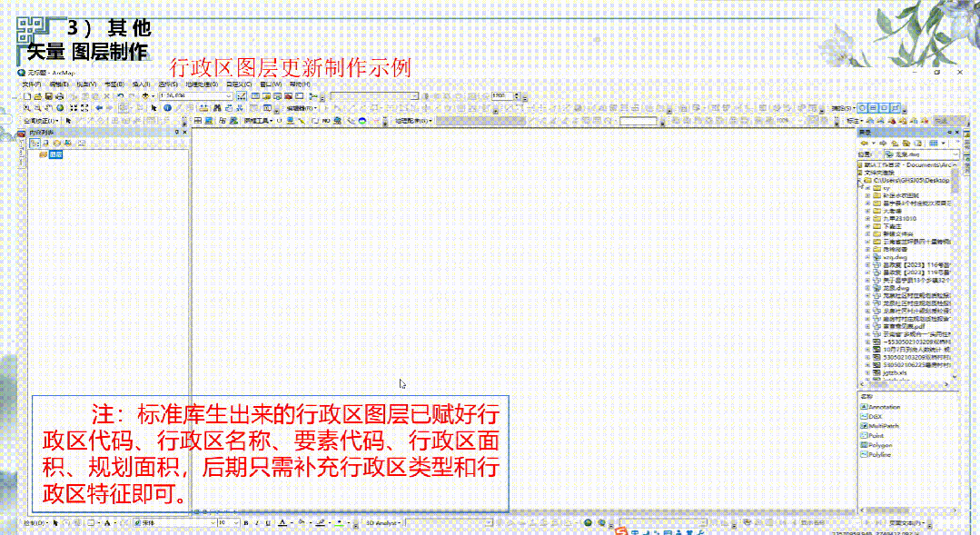
Task: Open the 帮助(H) menu
Action: (x=300, y=84)
